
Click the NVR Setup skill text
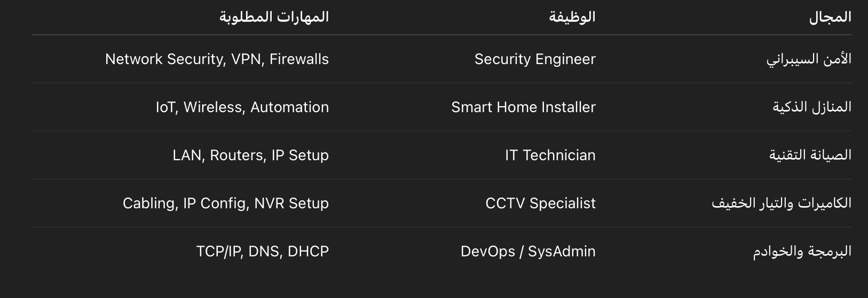[x=291, y=203]
